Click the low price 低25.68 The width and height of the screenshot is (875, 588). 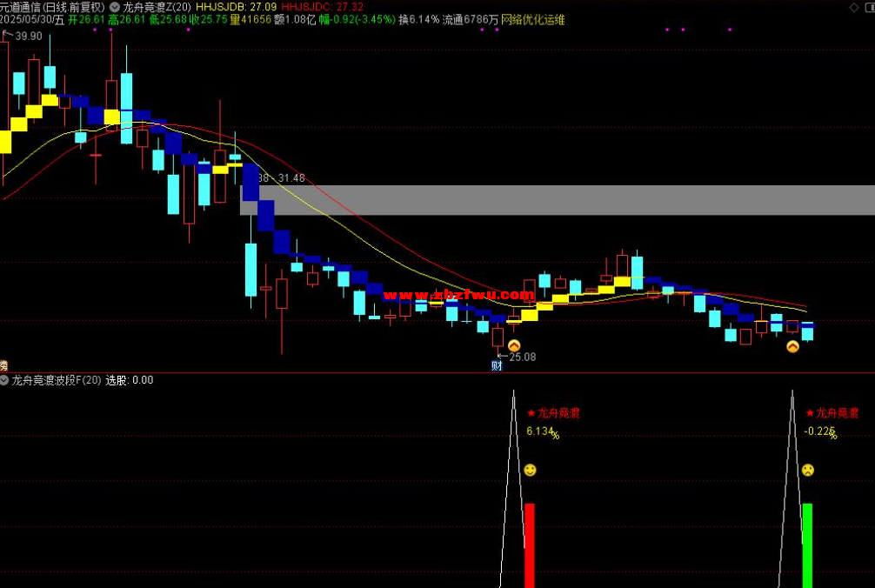tap(168, 20)
